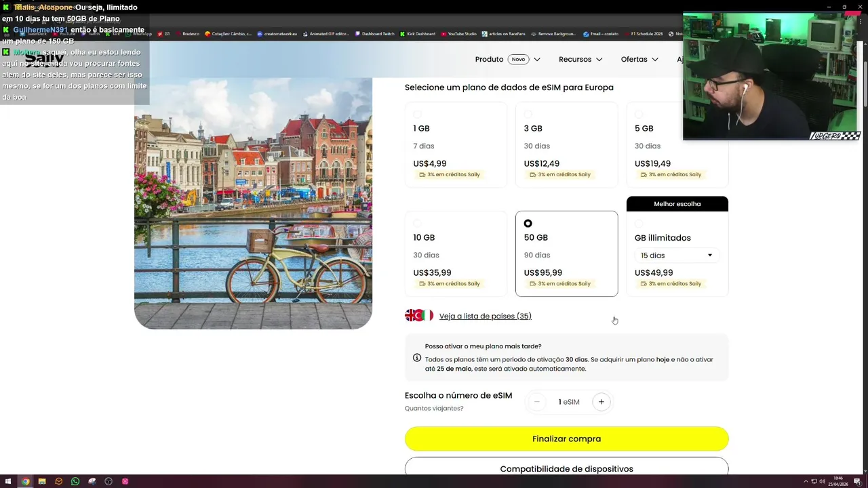
Task: Open the Kick Dashboard bookmark
Action: tap(418, 34)
